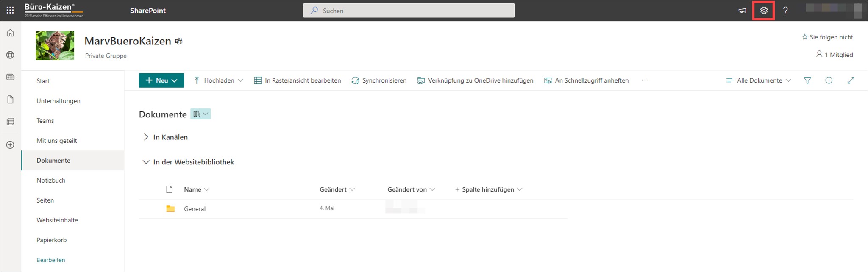Open the Name column dropdown
Viewport: 868px width, 272px height.
coord(197,189)
